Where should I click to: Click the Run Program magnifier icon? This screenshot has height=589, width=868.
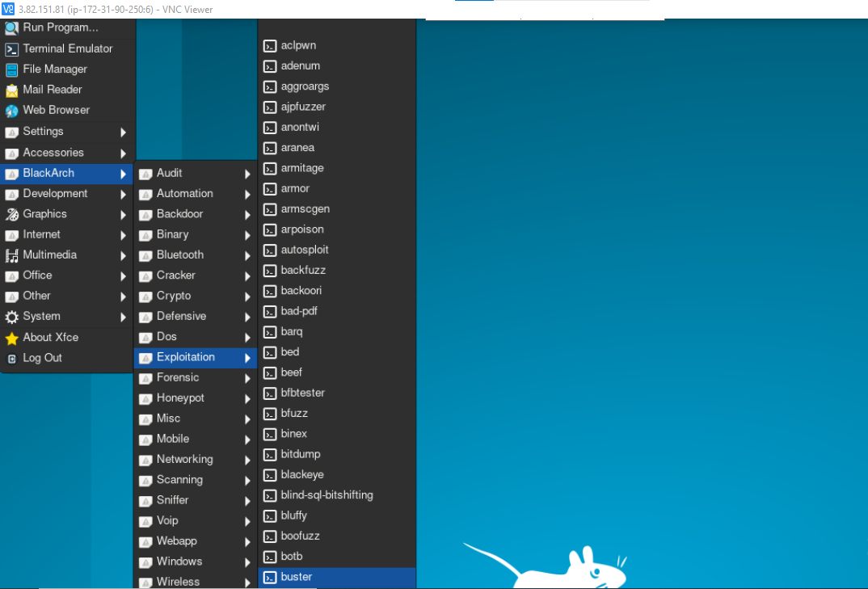pos(11,27)
